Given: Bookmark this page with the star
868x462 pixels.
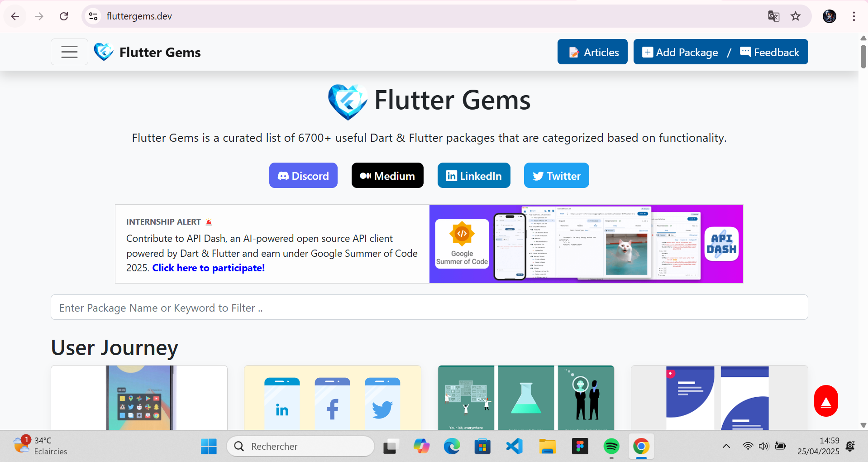Looking at the screenshot, I should click(796, 16).
